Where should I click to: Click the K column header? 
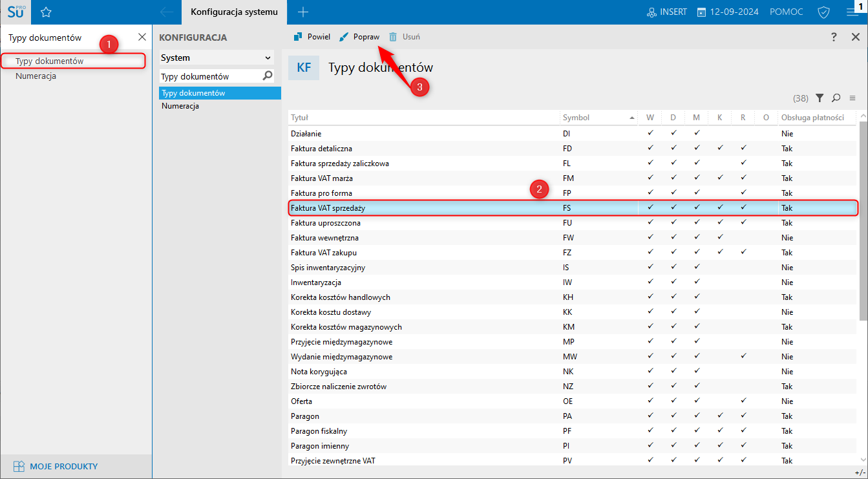point(719,118)
